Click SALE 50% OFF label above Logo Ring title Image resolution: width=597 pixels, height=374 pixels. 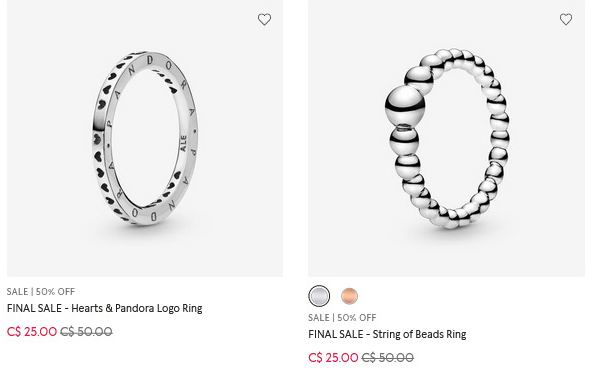click(x=41, y=292)
